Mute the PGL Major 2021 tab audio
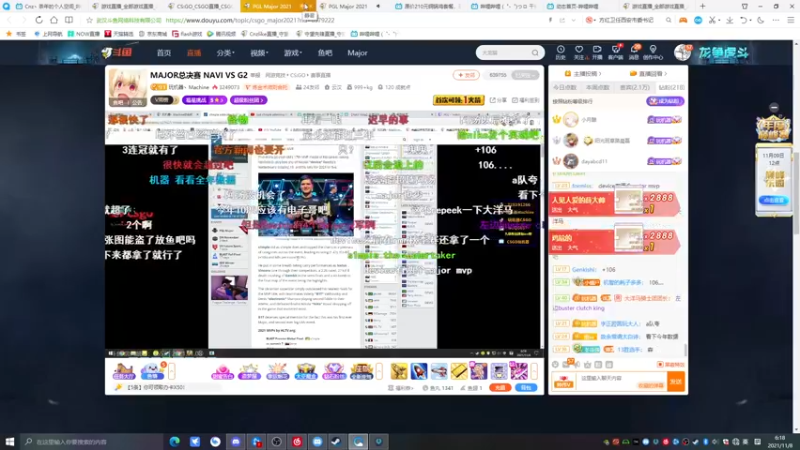 point(304,6)
